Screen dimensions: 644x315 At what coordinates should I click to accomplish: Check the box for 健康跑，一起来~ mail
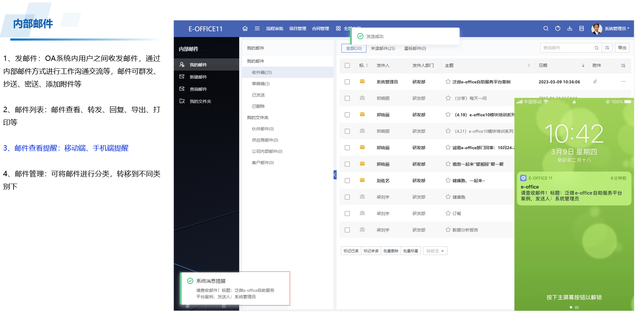(347, 180)
